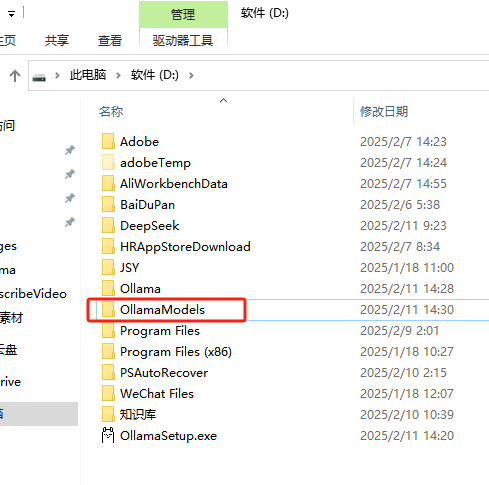Viewport: 489px width, 485px height.
Task: Click the JSY folder icon
Action: [108, 267]
